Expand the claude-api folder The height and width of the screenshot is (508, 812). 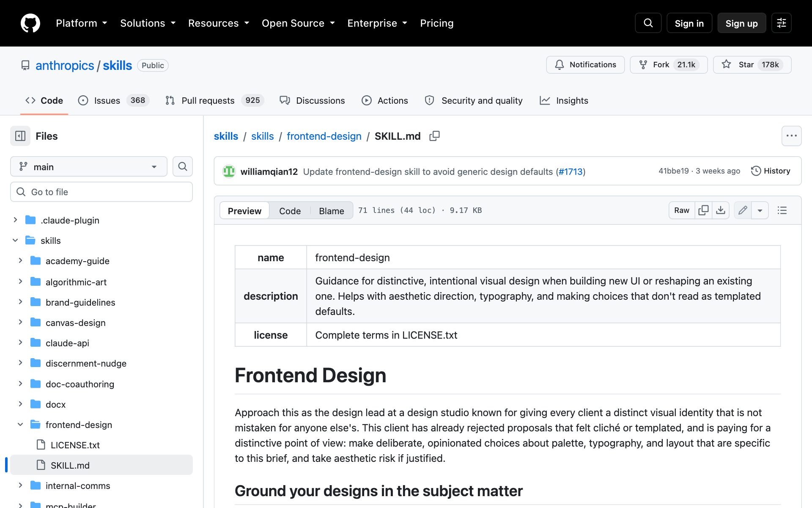tap(20, 342)
